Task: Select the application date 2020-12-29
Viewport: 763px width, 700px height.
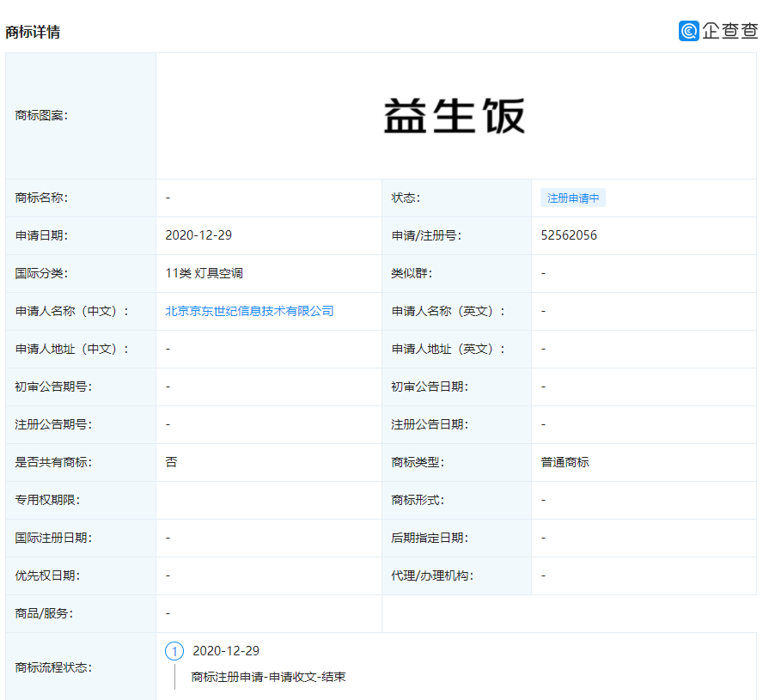Action: 198,235
